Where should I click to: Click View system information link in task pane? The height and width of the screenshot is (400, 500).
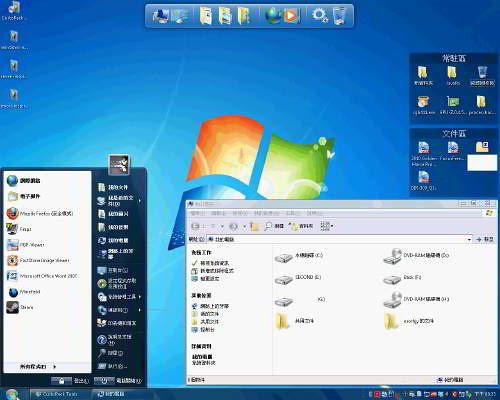click(x=210, y=263)
